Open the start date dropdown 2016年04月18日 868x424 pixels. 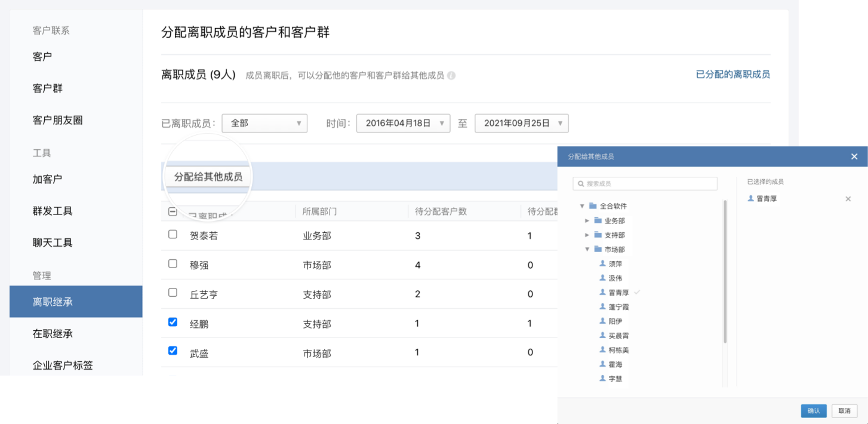click(403, 123)
